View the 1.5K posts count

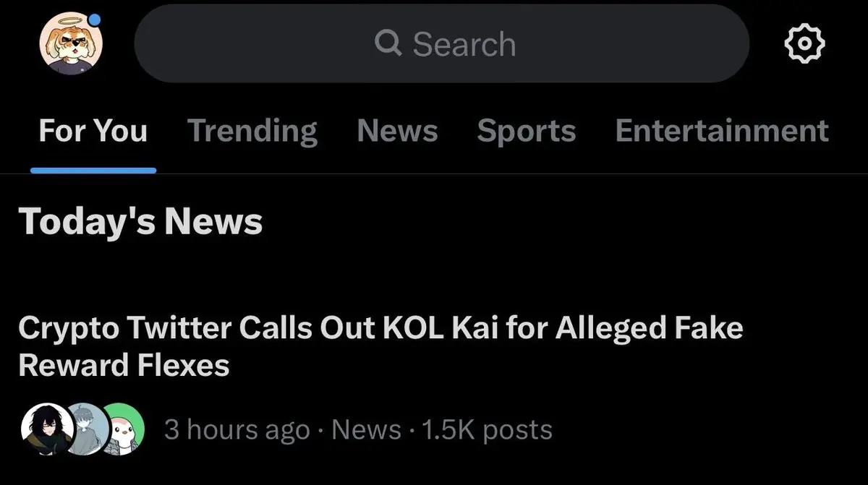coord(486,430)
